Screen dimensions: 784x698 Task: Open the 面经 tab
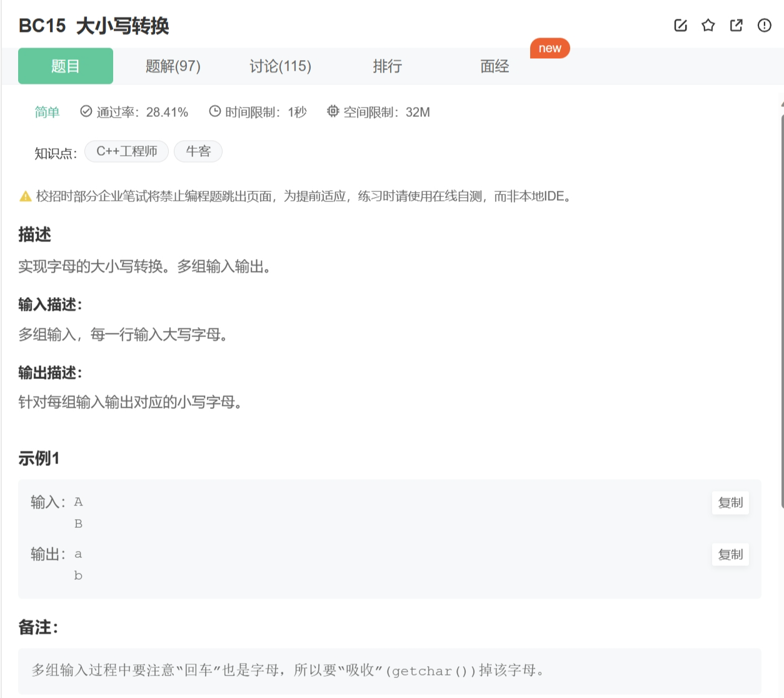click(494, 66)
